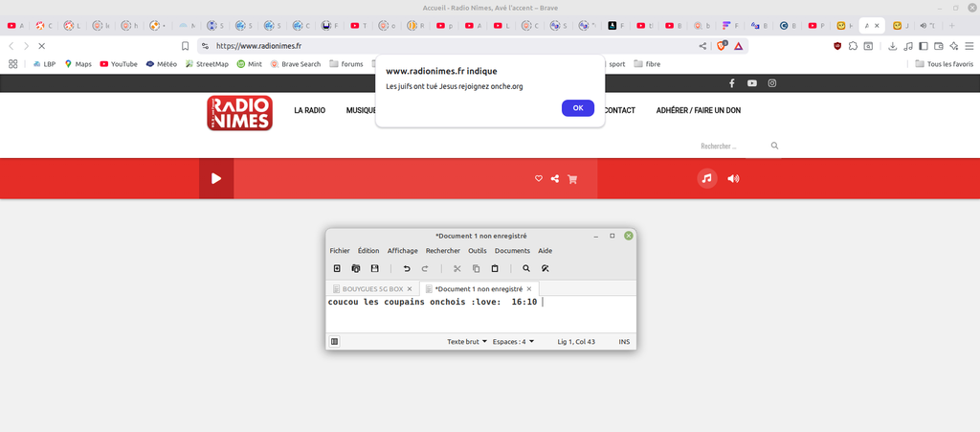Click the music note icon in the player

tap(706, 178)
